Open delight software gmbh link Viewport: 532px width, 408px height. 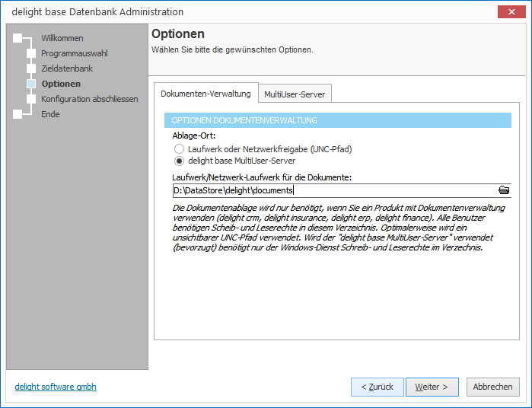(x=56, y=387)
